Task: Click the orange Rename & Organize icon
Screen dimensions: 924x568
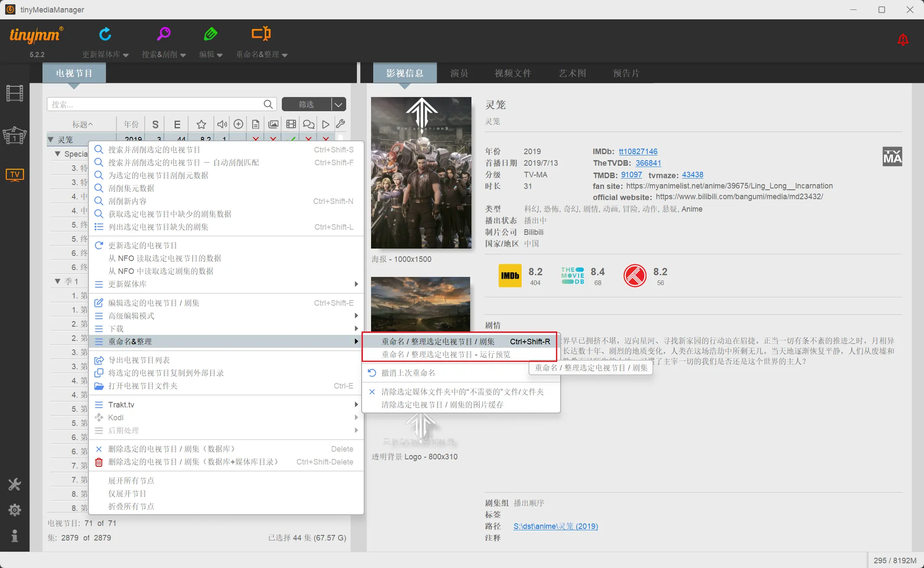Action: (261, 34)
